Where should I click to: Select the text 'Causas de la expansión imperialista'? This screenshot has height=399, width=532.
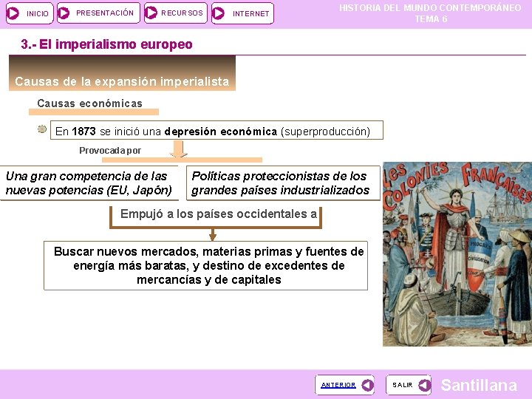coord(122,81)
